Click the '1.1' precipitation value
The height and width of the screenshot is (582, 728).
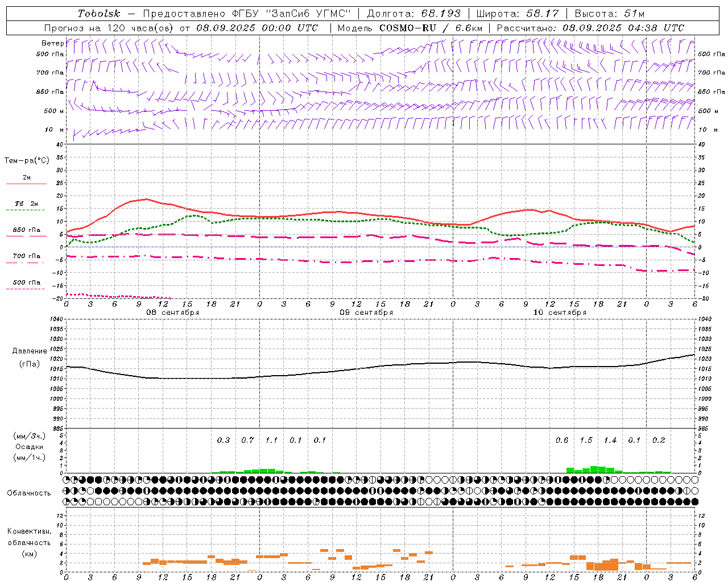tap(272, 440)
